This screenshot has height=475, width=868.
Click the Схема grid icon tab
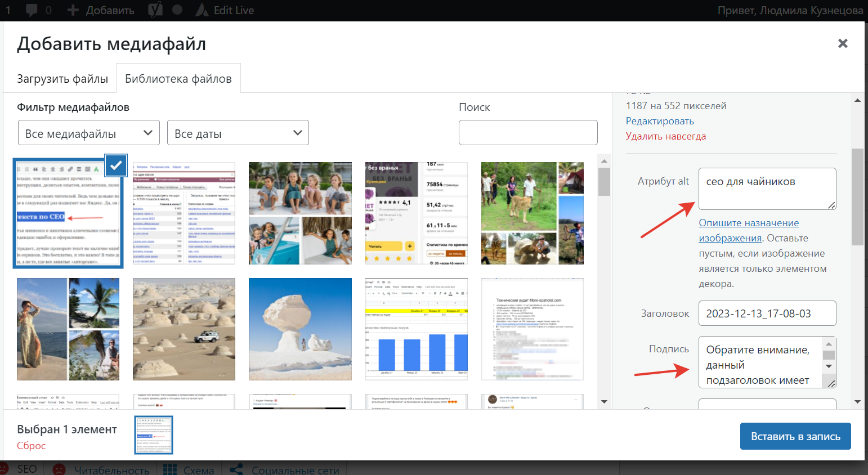(x=170, y=469)
